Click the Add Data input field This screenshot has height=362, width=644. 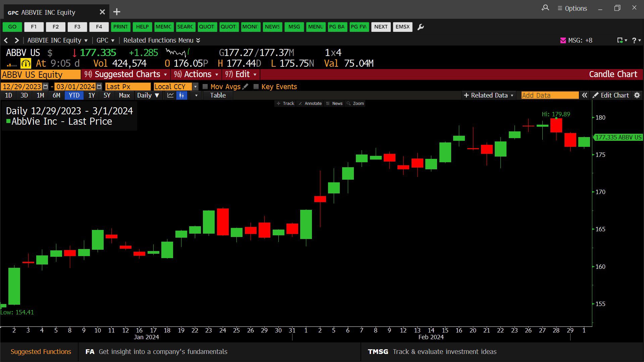pos(550,95)
